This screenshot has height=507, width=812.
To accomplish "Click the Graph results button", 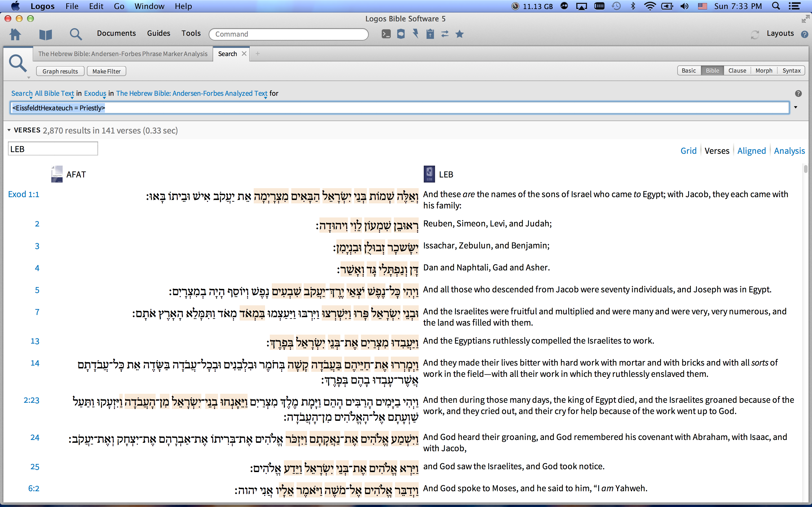I will point(60,71).
